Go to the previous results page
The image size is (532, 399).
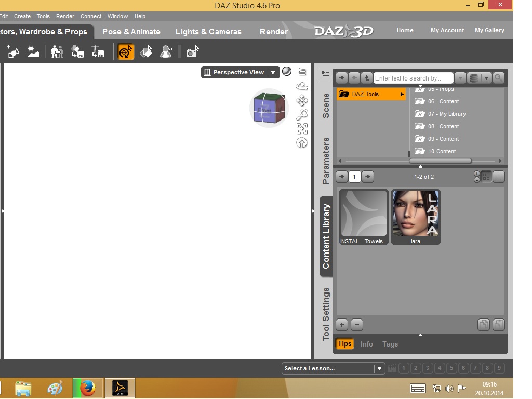[x=342, y=177]
